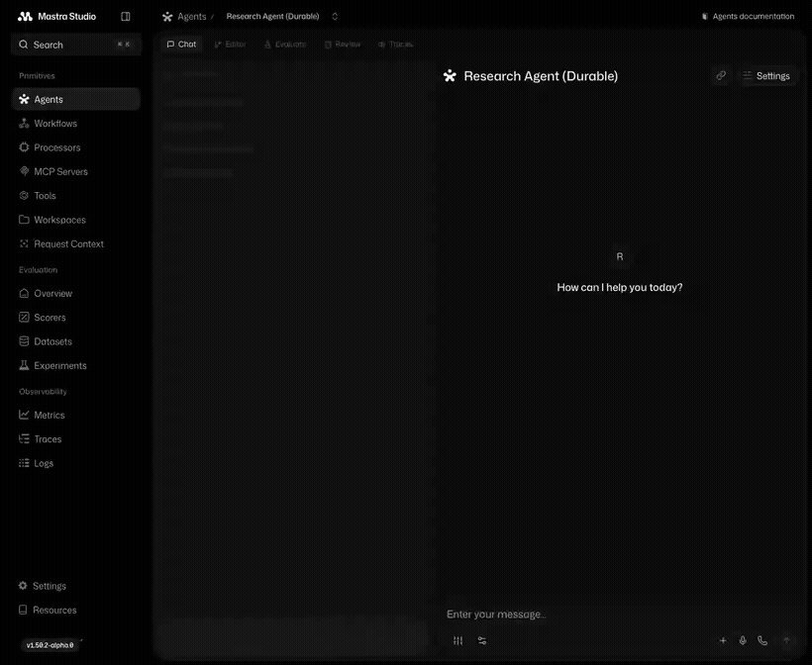Switch to the Traces tab
This screenshot has height=665, width=812.
coord(396,45)
